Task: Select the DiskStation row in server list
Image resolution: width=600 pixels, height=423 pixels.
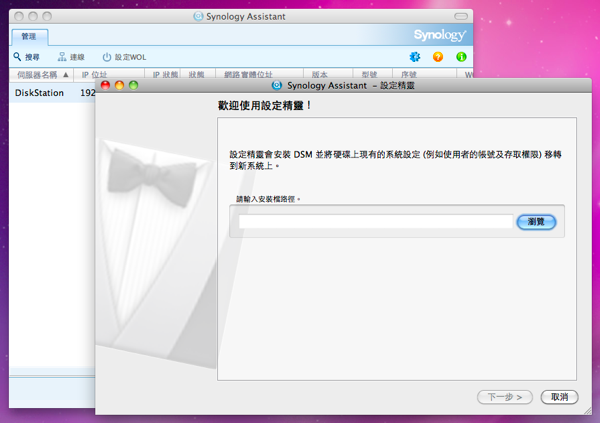Action: [x=52, y=93]
